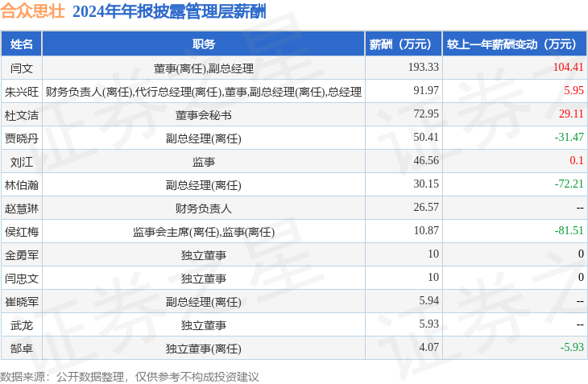Click the salary value 4.07
Image resolution: width=588 pixels, height=384 pixels.
click(x=429, y=347)
